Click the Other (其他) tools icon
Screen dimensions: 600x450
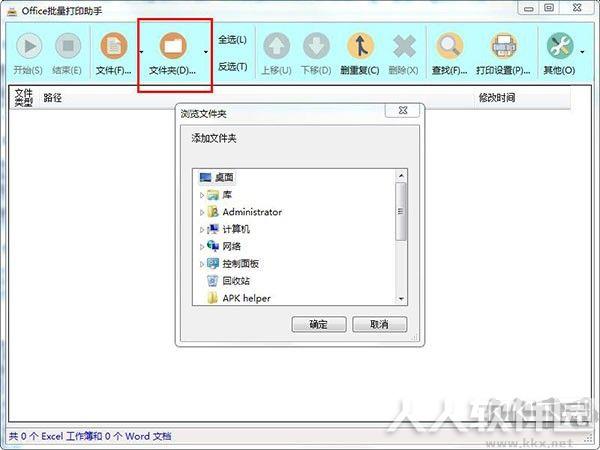click(x=560, y=46)
